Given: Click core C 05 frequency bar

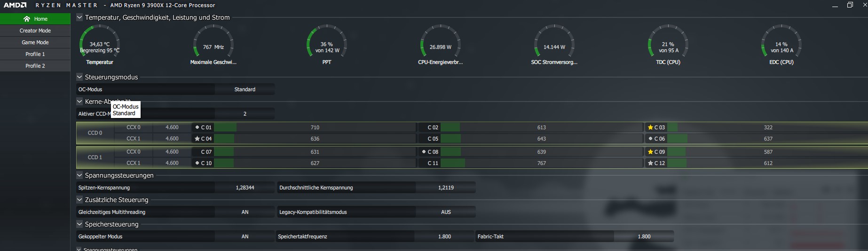Looking at the screenshot, I should point(541,139).
